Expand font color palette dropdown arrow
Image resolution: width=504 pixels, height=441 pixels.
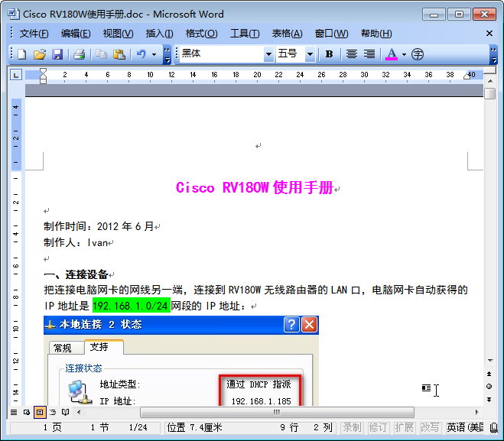[x=404, y=54]
